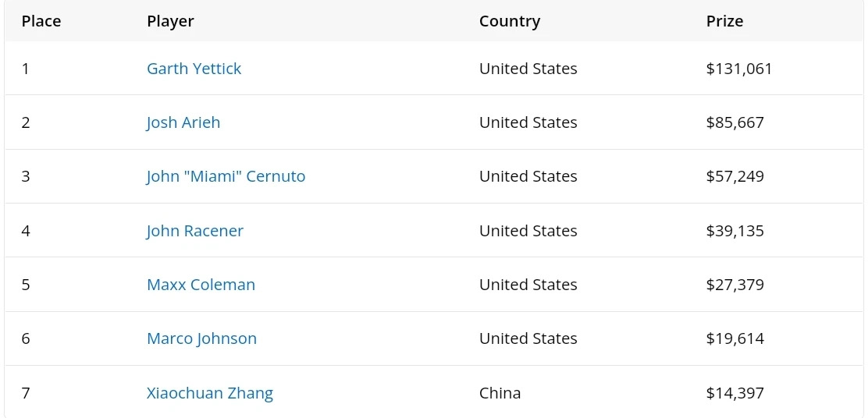This screenshot has width=868, height=418.
Task: Click the $131,061 first-place prize cell
Action: [739, 69]
